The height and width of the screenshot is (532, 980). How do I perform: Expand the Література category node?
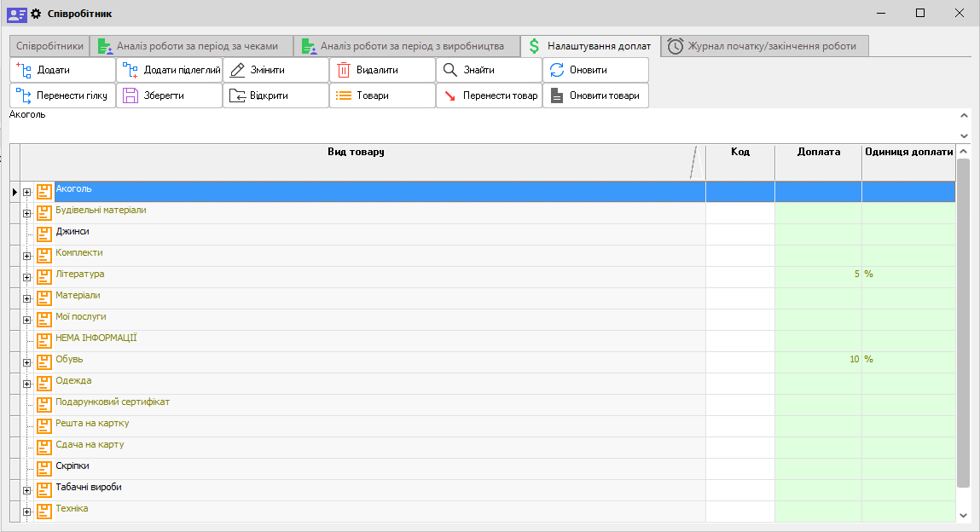click(26, 277)
